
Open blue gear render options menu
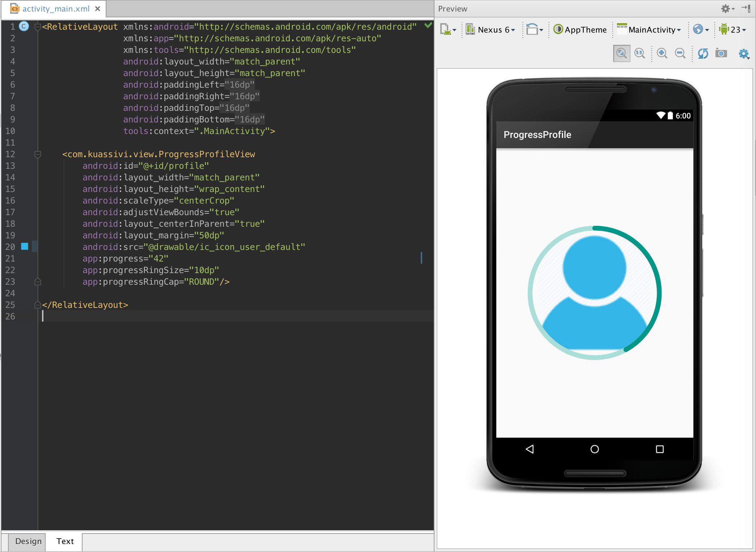[743, 54]
